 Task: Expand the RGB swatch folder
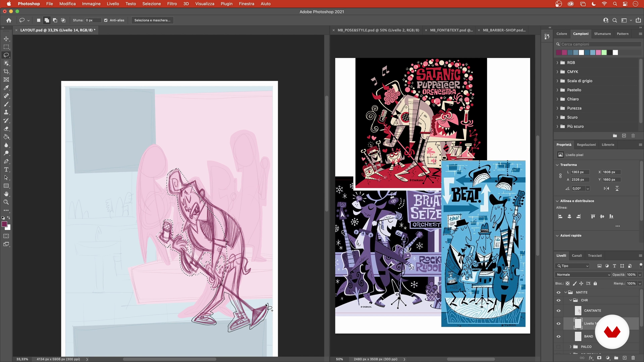coord(557,63)
